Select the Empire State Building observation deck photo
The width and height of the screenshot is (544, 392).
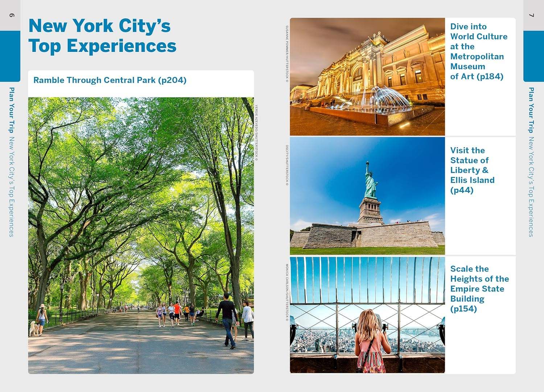[367, 315]
